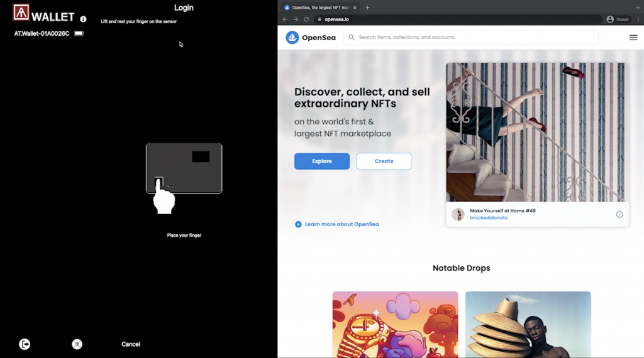Click the logout exit icon
The height and width of the screenshot is (358, 644).
click(x=25, y=344)
